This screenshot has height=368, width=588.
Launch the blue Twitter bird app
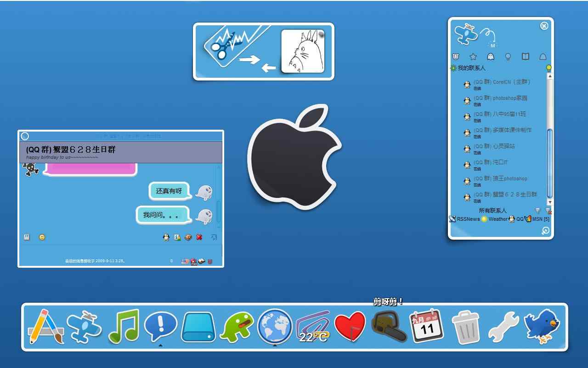pyautogui.click(x=542, y=326)
